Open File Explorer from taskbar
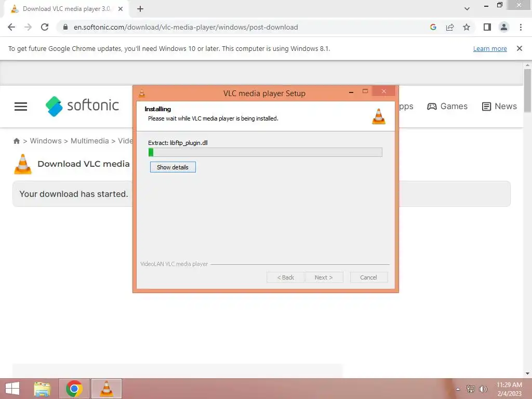The width and height of the screenshot is (532, 399). [x=42, y=389]
